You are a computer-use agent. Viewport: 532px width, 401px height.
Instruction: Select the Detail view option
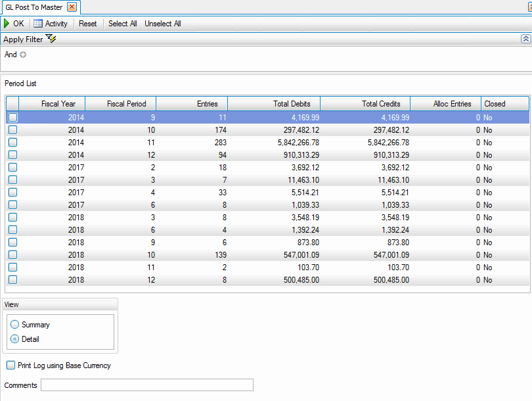click(15, 339)
